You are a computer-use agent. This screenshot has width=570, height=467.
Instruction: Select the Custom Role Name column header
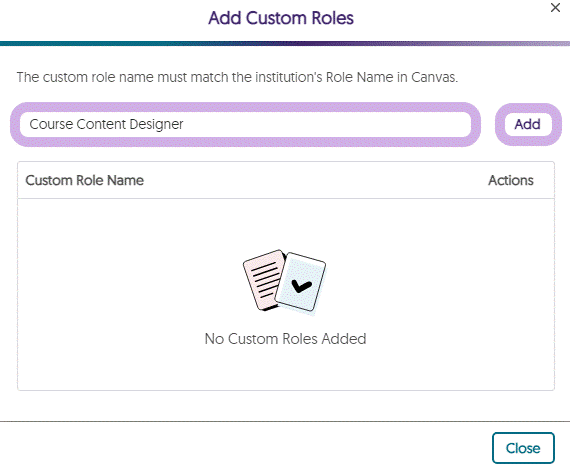pos(84,180)
